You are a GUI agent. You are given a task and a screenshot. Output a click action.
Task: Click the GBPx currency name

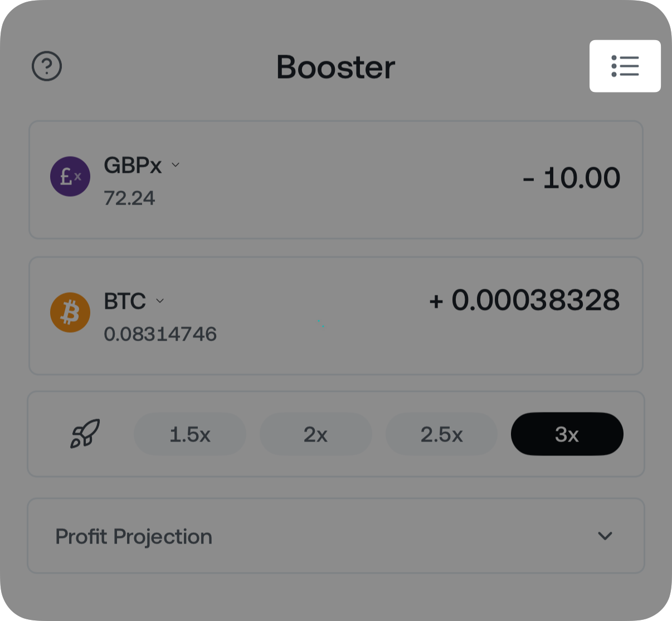[133, 166]
